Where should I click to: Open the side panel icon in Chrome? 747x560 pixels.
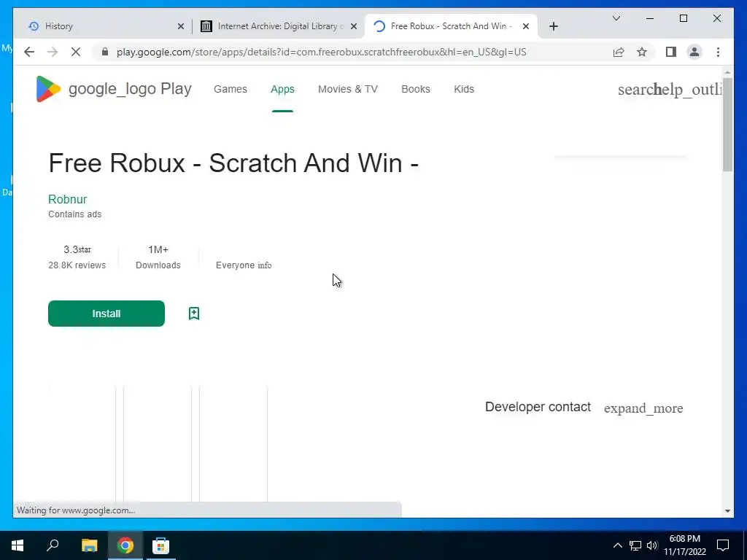(x=671, y=52)
